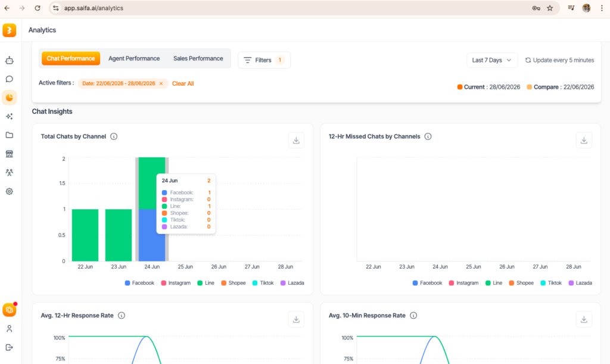Viewport: 610px width, 364px height.
Task: Download Total Chats by Channel chart
Action: pos(296,141)
